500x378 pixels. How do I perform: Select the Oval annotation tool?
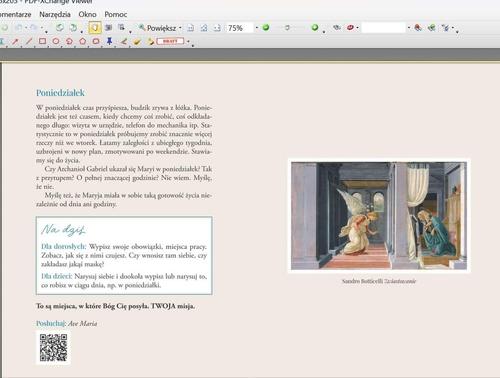[56, 41]
